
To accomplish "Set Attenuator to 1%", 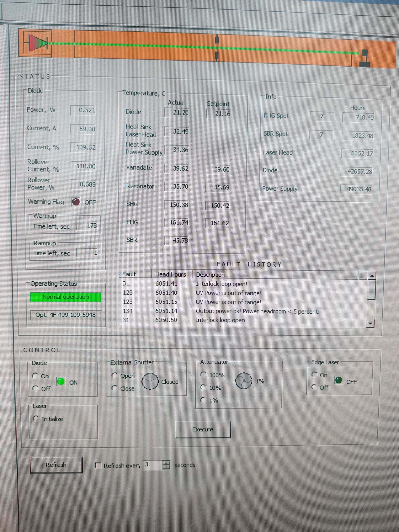I will click(203, 400).
